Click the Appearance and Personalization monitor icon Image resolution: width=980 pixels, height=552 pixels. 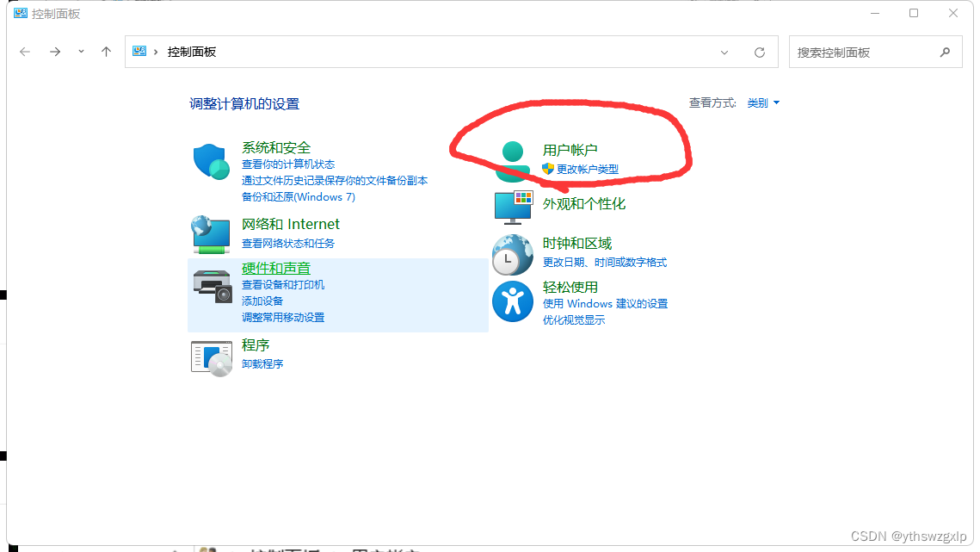tap(513, 208)
